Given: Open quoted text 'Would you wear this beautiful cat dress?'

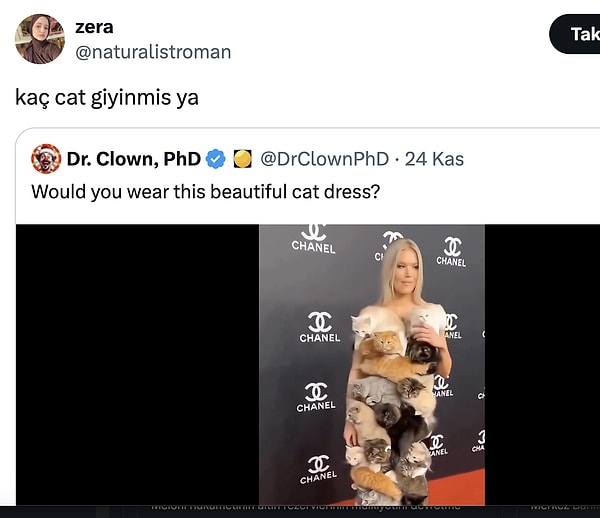Looking at the screenshot, I should point(205,190).
